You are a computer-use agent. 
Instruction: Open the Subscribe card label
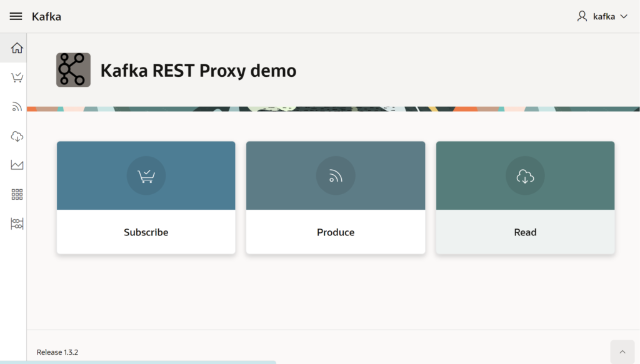click(146, 232)
